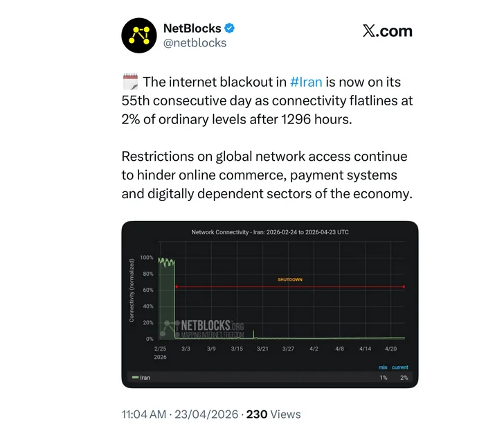504x429 pixels.
Task: Click the chart title Network Connectivity - Iran
Action: pyautogui.click(x=270, y=232)
